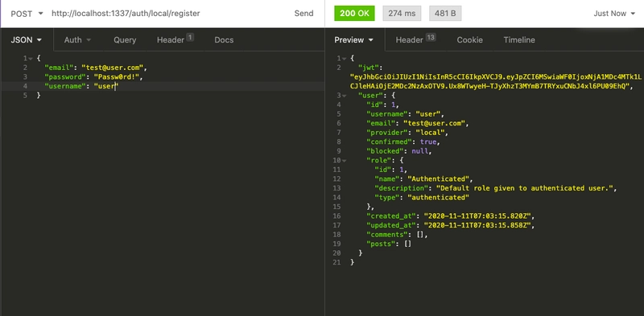Send the register request

click(x=303, y=13)
